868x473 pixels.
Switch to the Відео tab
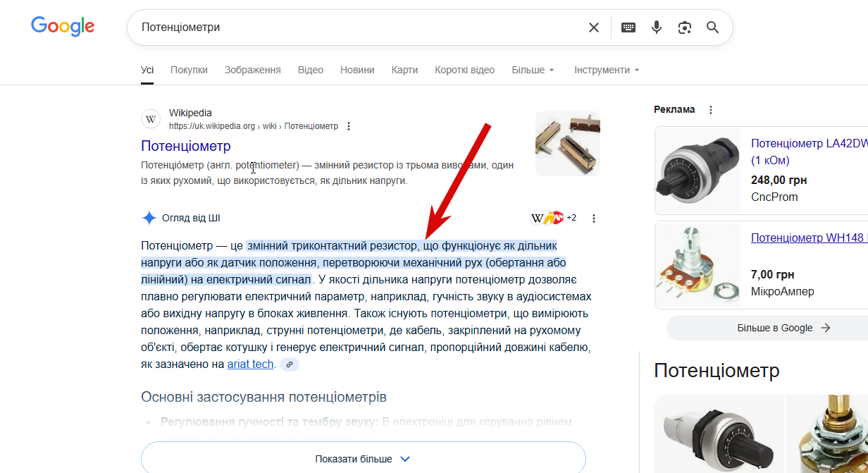pos(311,70)
